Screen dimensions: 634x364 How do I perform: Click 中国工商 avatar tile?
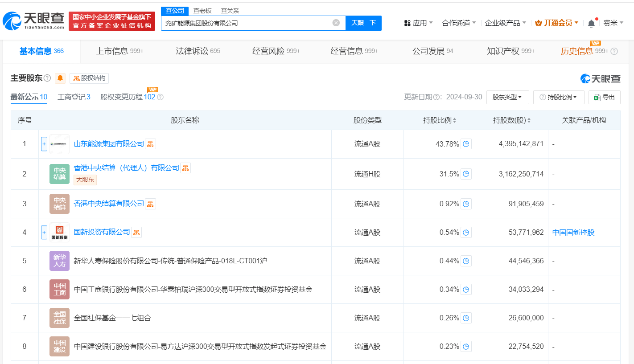(x=59, y=289)
